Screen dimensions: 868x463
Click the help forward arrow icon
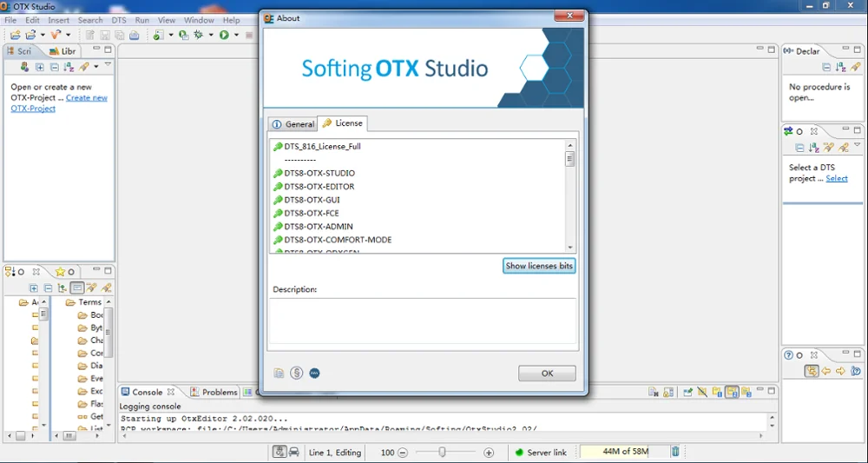[x=841, y=371]
